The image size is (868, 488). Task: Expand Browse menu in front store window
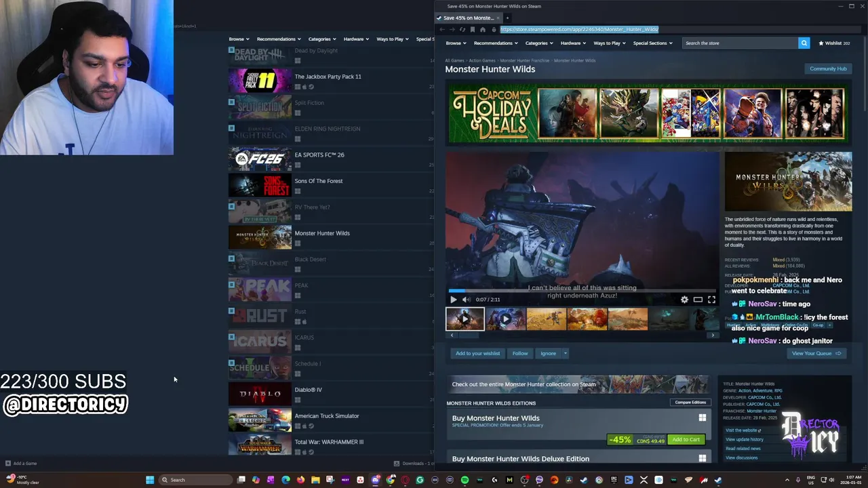(x=454, y=43)
